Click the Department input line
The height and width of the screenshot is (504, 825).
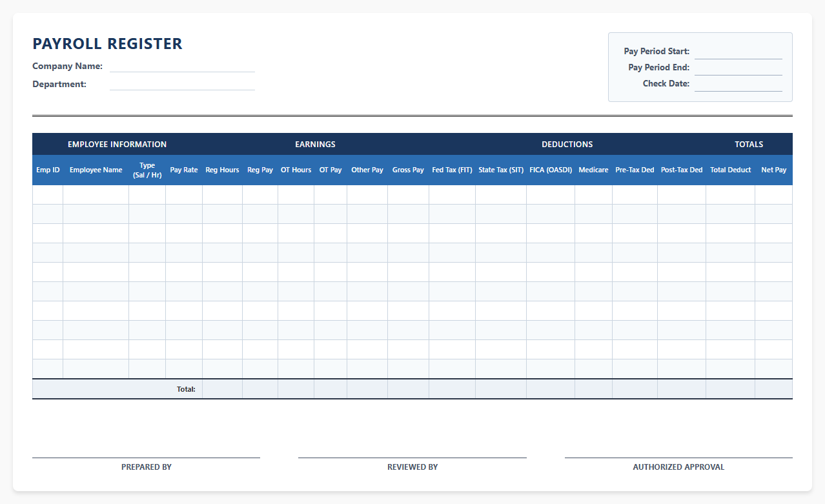coord(182,84)
